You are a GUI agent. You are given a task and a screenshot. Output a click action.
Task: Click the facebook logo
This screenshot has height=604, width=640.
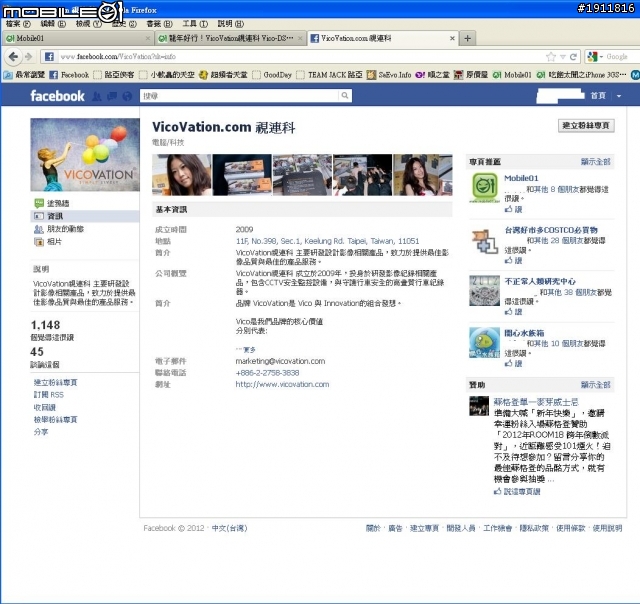(x=57, y=96)
